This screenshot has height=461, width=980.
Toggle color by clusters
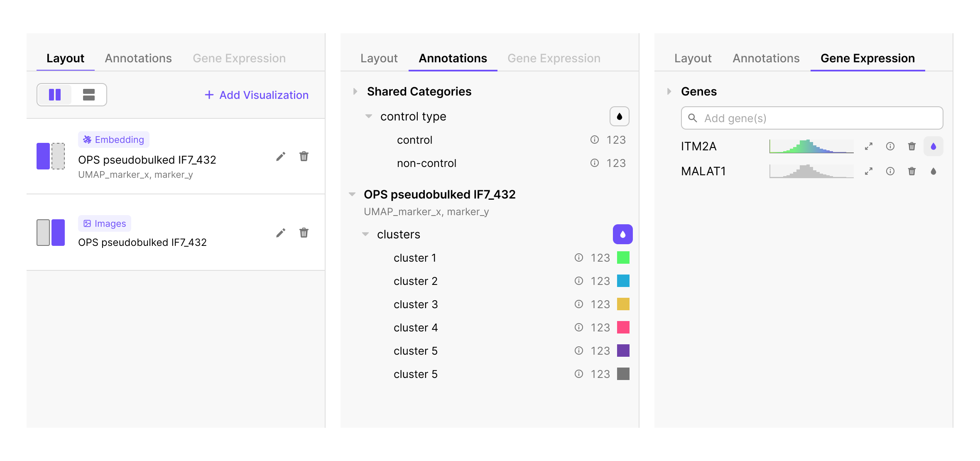tap(623, 234)
